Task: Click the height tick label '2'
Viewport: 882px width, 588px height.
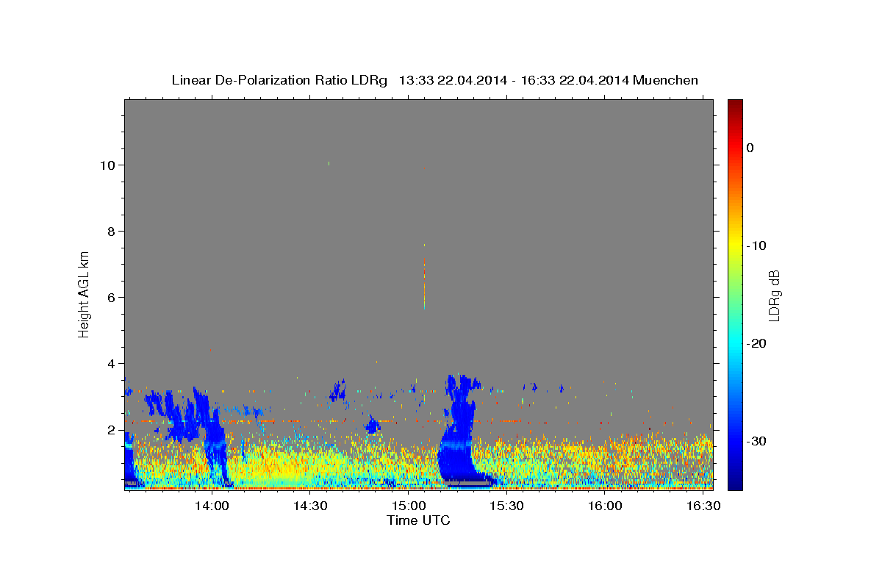Action: click(x=112, y=430)
